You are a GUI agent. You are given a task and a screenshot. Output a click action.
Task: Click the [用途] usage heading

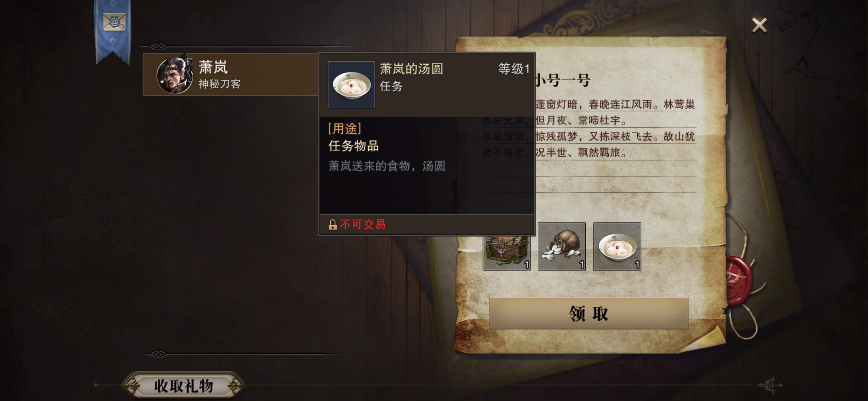pyautogui.click(x=345, y=128)
